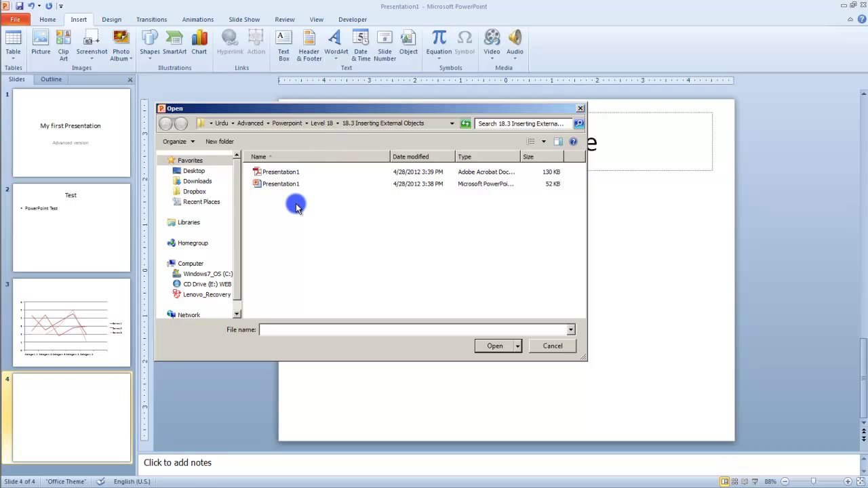Insert Video from ribbon
Image resolution: width=868 pixels, height=488 pixels.
click(492, 45)
